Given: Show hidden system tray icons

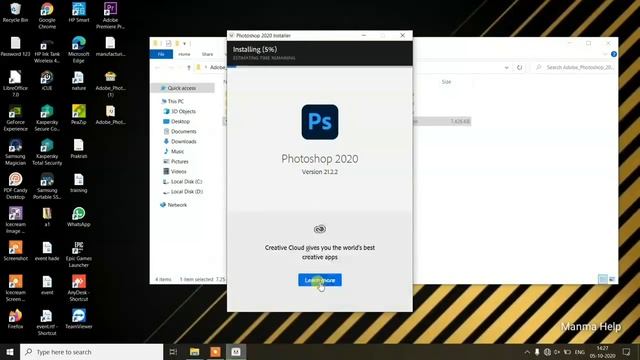Looking at the screenshot, I should (527, 352).
